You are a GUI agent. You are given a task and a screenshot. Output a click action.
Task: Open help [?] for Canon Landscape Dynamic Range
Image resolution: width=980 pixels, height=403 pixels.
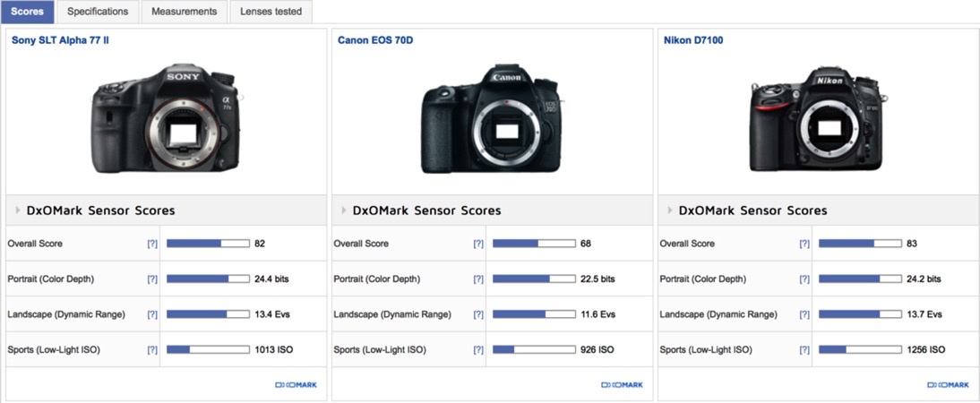[x=478, y=314]
